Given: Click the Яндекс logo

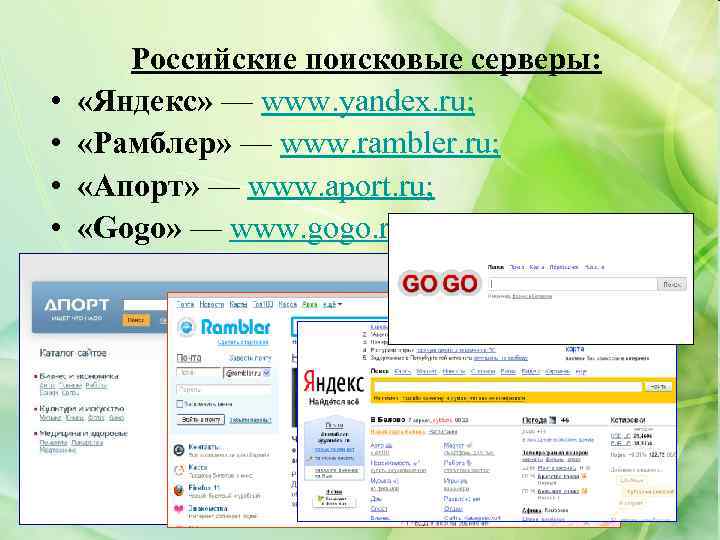Looking at the screenshot, I should pyautogui.click(x=334, y=382).
